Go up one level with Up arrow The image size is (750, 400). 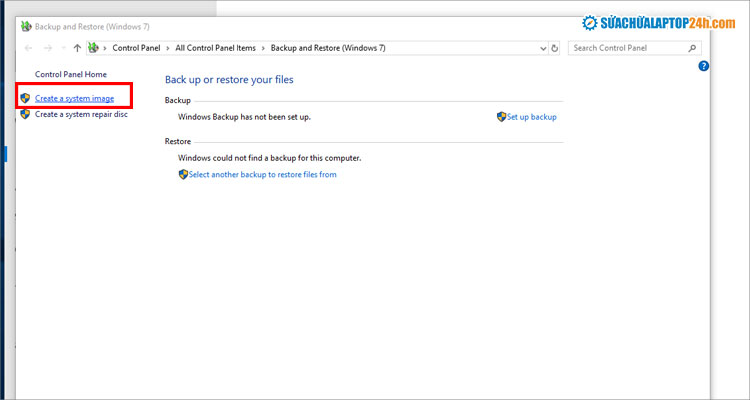[x=77, y=48]
